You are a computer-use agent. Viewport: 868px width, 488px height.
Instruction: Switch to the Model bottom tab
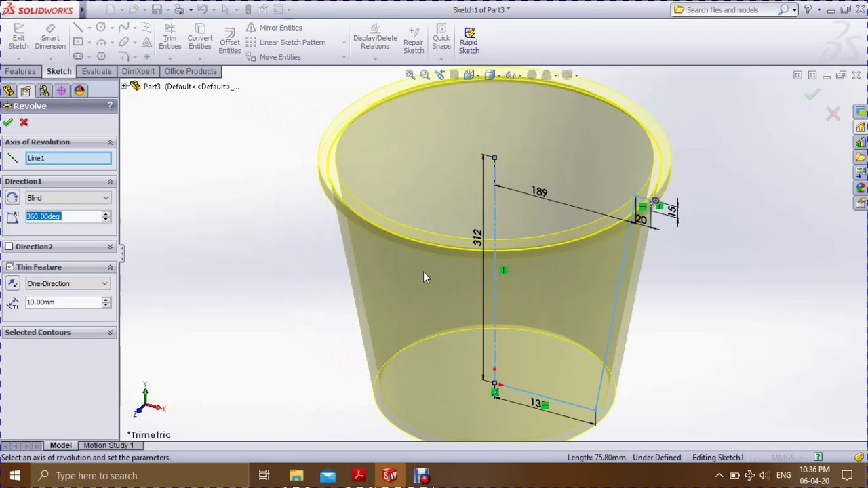[x=60, y=445]
